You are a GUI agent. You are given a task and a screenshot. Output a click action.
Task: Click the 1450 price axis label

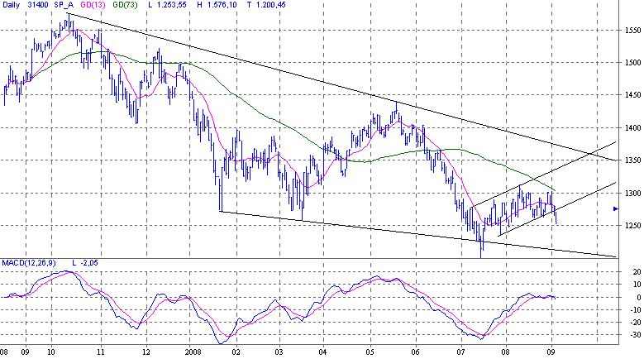(632, 95)
